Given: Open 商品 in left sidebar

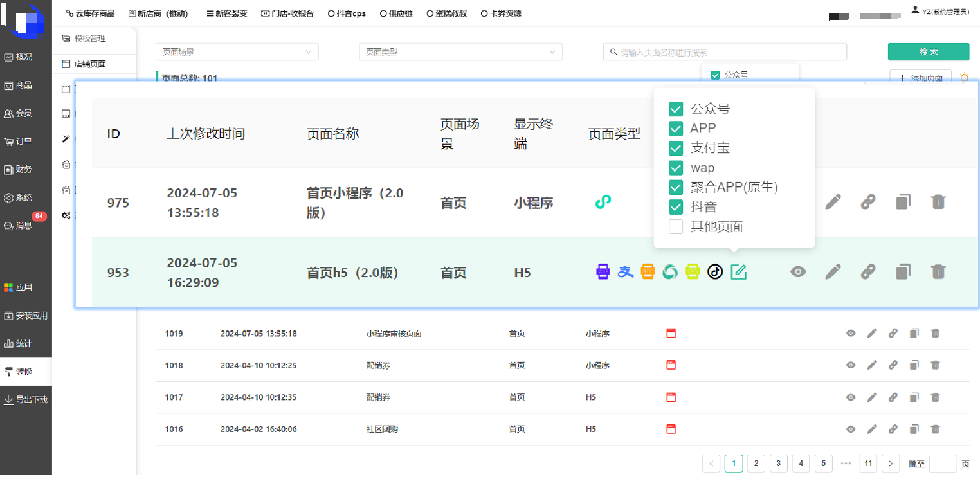Looking at the screenshot, I should [x=24, y=85].
